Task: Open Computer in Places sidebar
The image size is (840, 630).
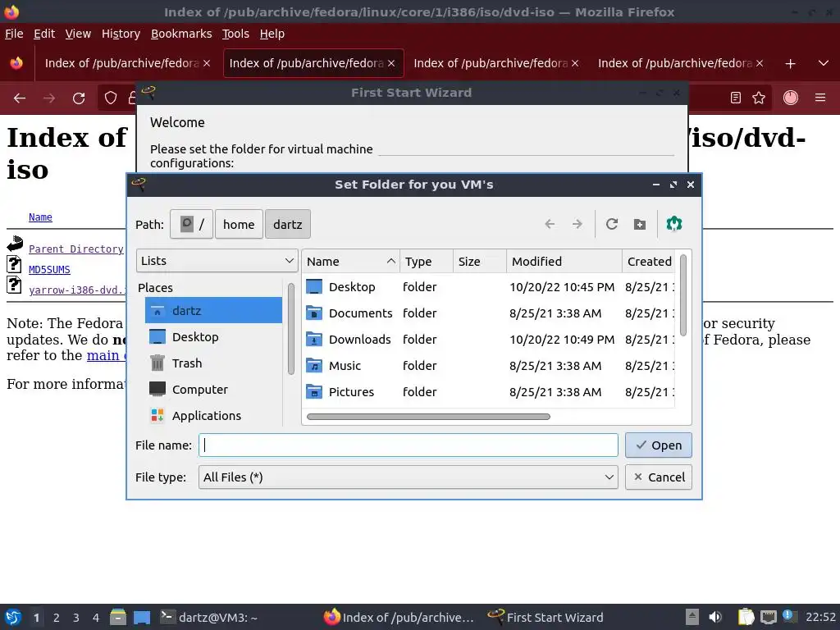Action: pos(213,390)
